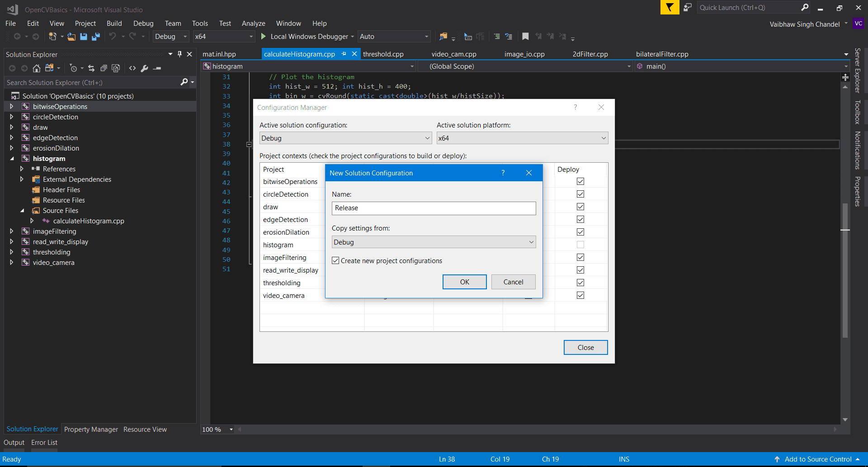Toggle Deploy checkbox for draw row

(580, 207)
